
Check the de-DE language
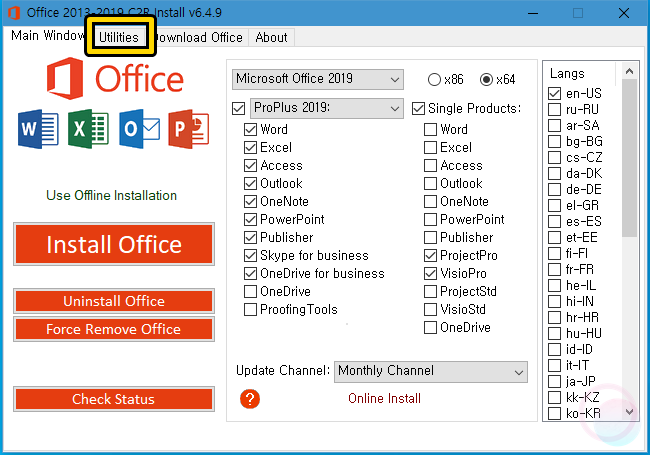tap(555, 189)
